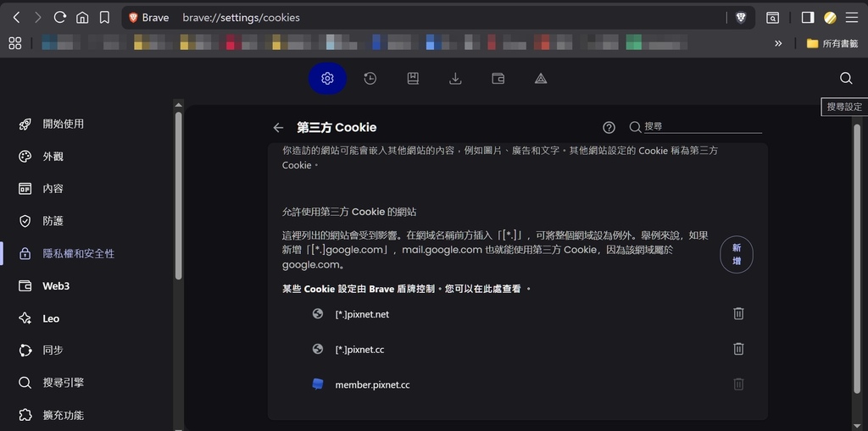The image size is (868, 431).
Task: Click the [*.]pixnet.net site text
Action: coord(362,314)
